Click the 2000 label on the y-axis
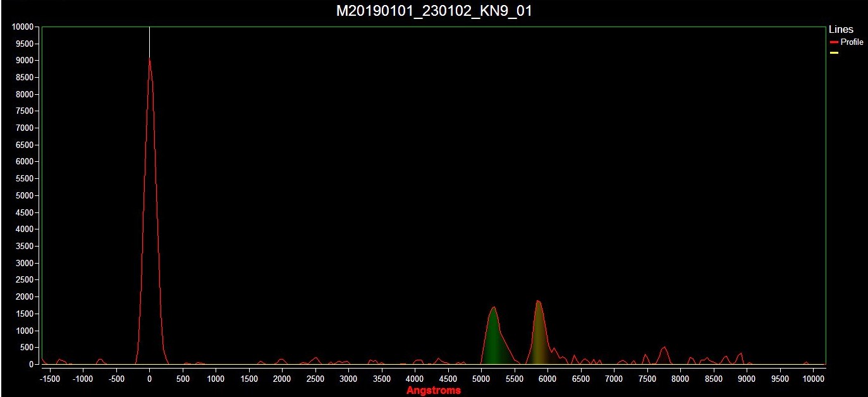This screenshot has height=397, width=868. (23, 297)
